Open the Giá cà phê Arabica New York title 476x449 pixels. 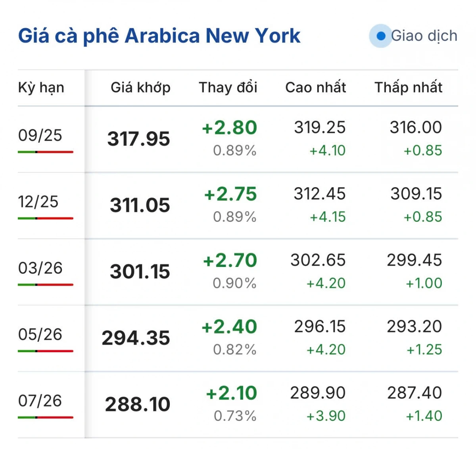(x=159, y=36)
